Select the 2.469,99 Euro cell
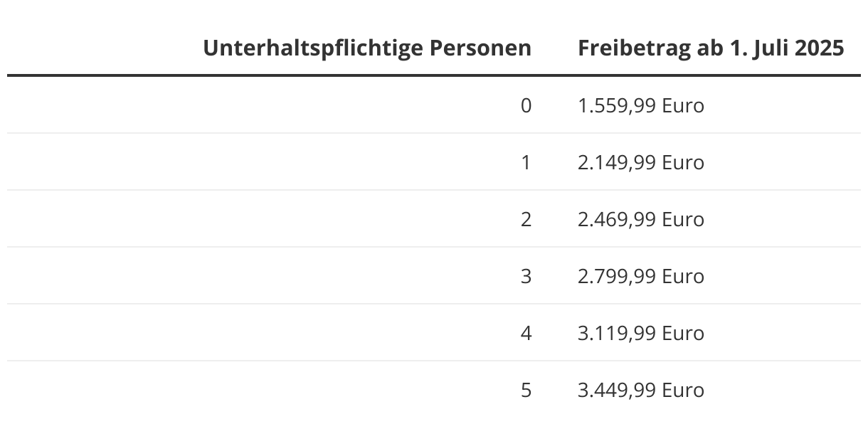The image size is (868, 424). 641,220
